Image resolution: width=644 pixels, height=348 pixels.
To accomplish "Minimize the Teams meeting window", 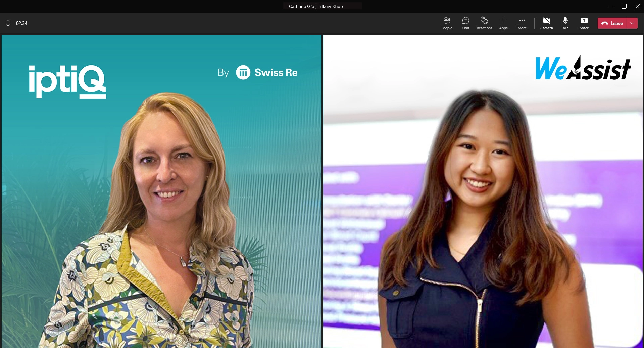I will point(610,6).
